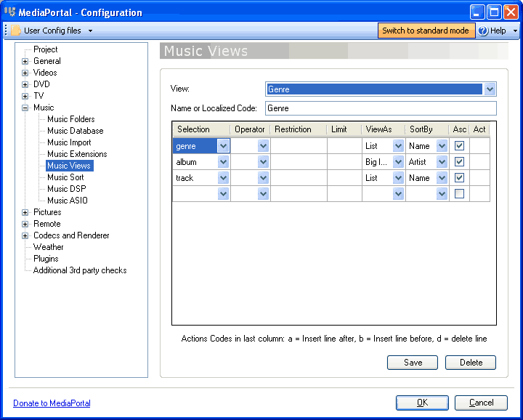Expand the TV tree node
Viewport: 523px width, 420px height.
point(25,96)
